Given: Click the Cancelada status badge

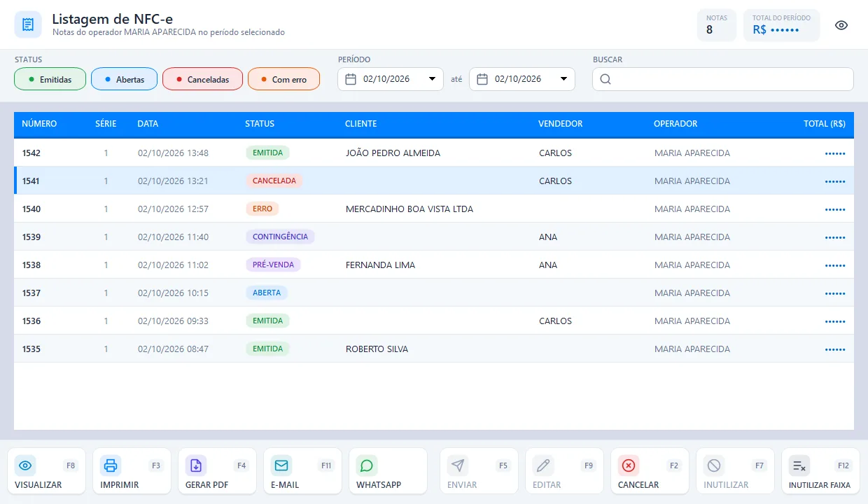Looking at the screenshot, I should coord(274,181).
